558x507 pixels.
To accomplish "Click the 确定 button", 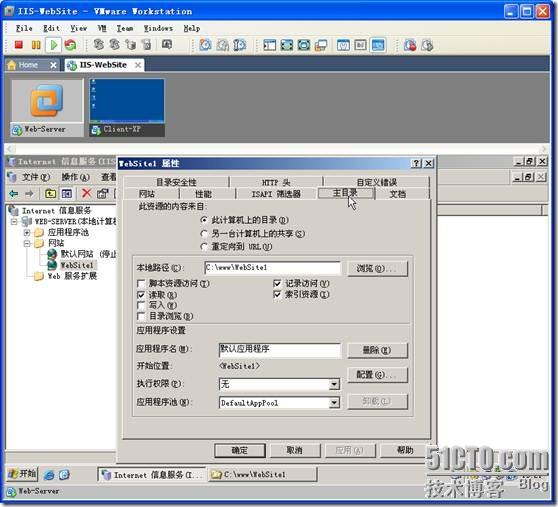I will click(240, 450).
